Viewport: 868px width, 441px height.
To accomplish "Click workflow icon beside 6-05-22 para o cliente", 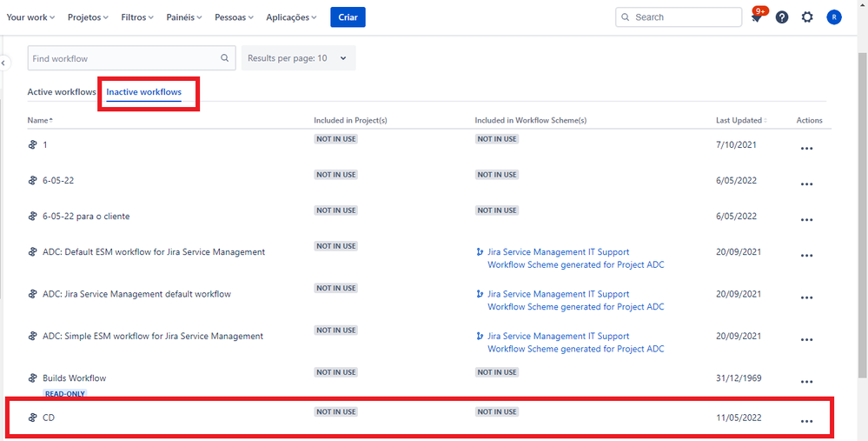I will pos(32,216).
